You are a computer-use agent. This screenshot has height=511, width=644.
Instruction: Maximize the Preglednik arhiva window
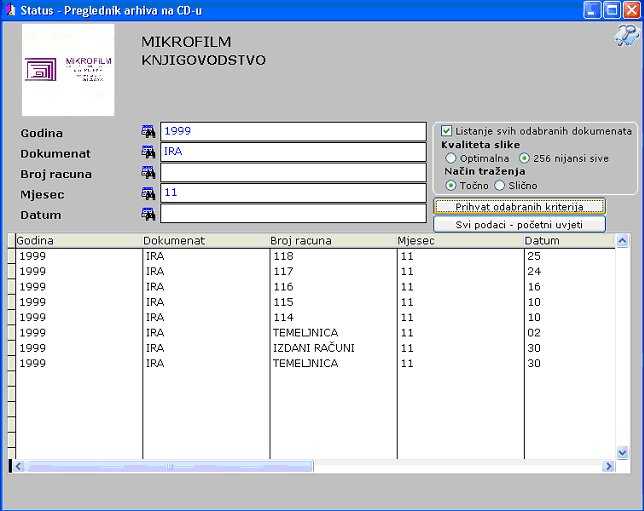[612, 10]
